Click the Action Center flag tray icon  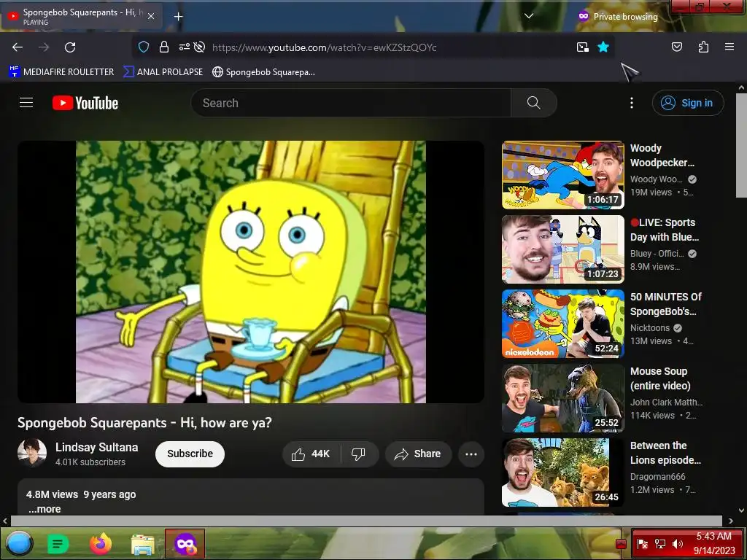642,544
